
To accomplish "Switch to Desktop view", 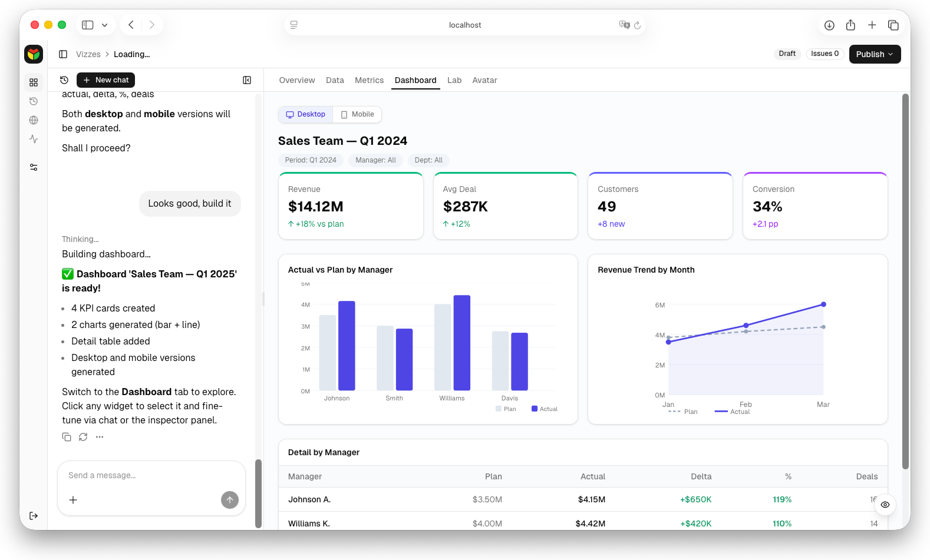I will [x=306, y=114].
